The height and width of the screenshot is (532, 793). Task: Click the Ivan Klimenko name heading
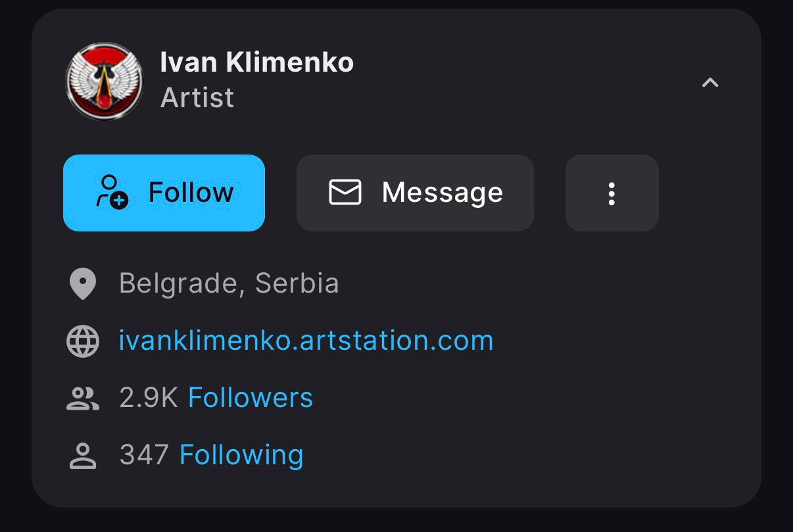[x=257, y=63]
